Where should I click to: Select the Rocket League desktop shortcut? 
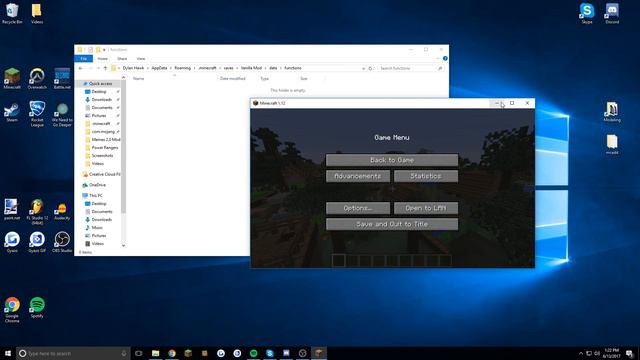pyautogui.click(x=37, y=114)
